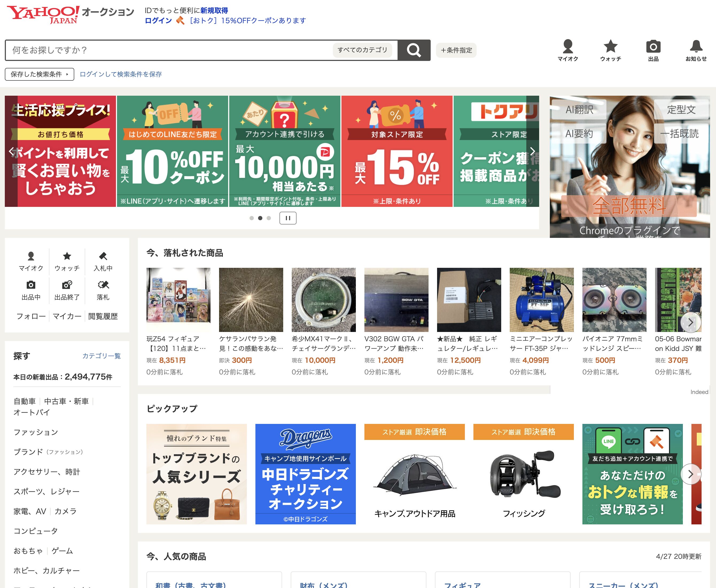Select スポーツ、レジャー category
The height and width of the screenshot is (588, 716).
[x=46, y=492]
